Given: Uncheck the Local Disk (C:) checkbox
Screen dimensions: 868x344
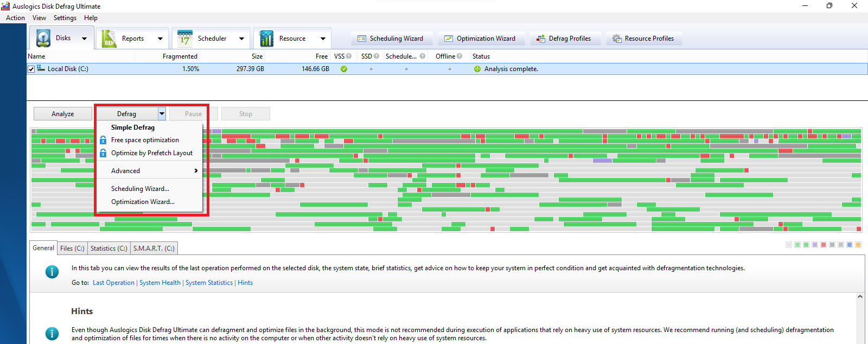Looking at the screenshot, I should click(x=31, y=69).
